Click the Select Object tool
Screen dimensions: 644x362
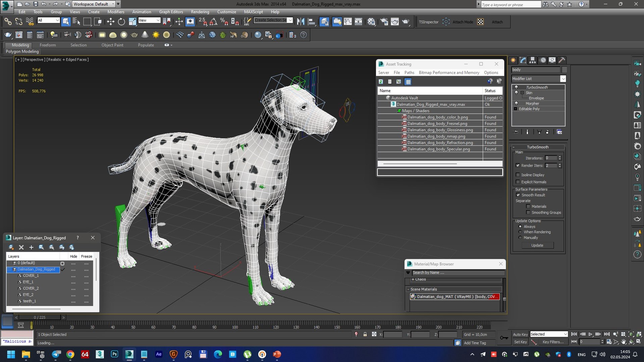(66, 22)
